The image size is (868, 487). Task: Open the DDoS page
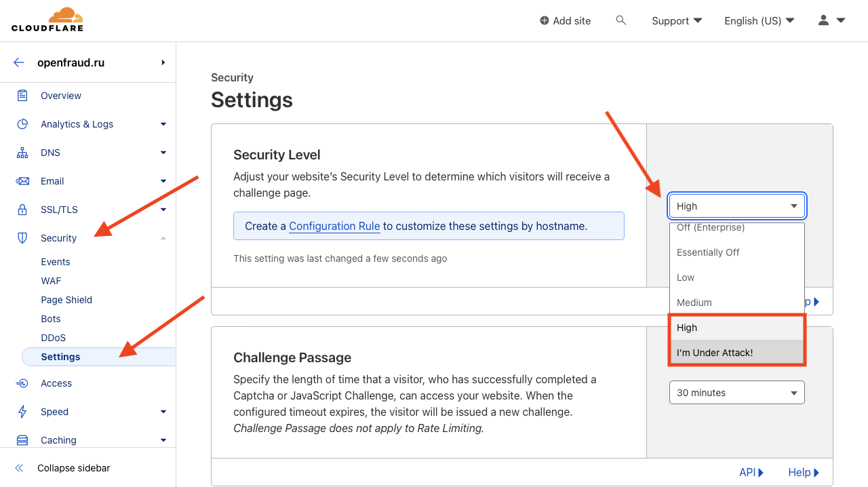click(x=53, y=338)
